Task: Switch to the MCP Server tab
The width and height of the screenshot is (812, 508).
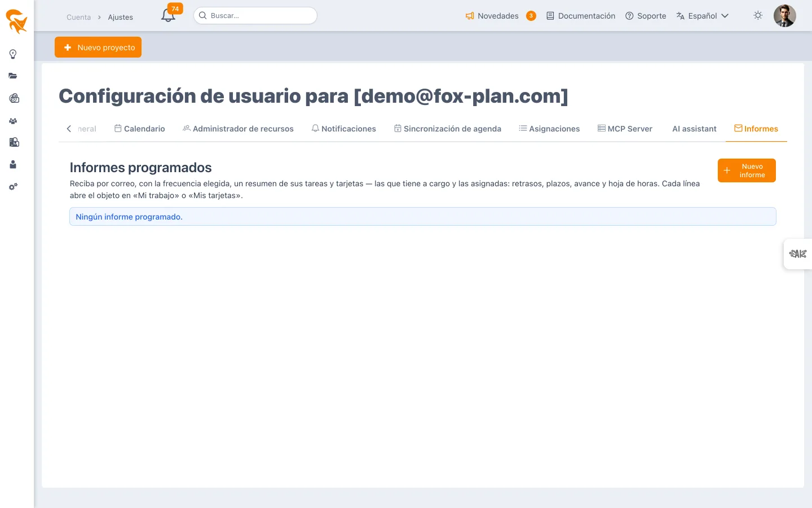Action: click(625, 129)
